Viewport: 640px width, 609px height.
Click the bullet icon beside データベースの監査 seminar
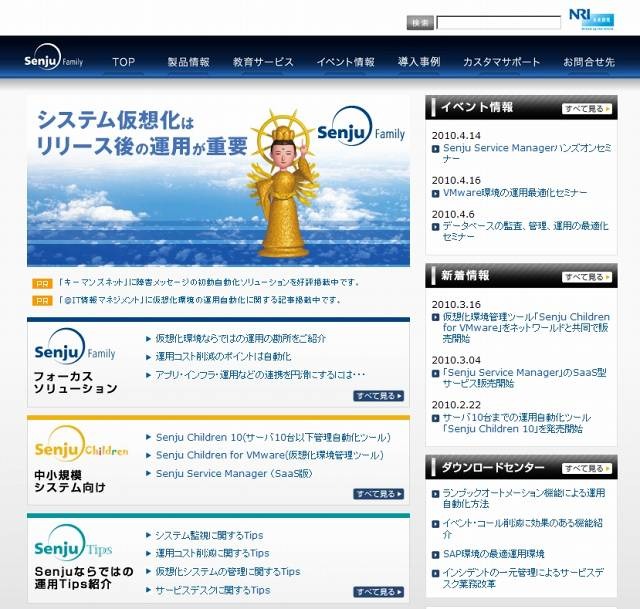pyautogui.click(x=436, y=227)
